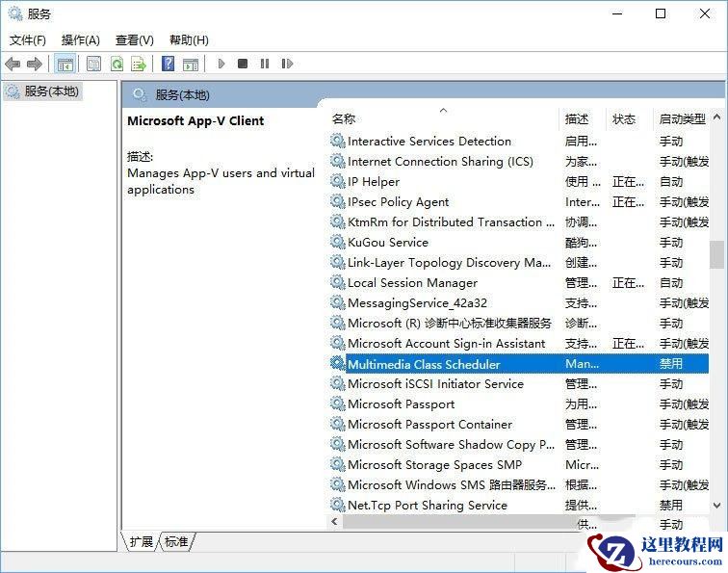Image resolution: width=728 pixels, height=573 pixels.
Task: Select the IPsec Policy Agent service
Action: coord(519,202)
